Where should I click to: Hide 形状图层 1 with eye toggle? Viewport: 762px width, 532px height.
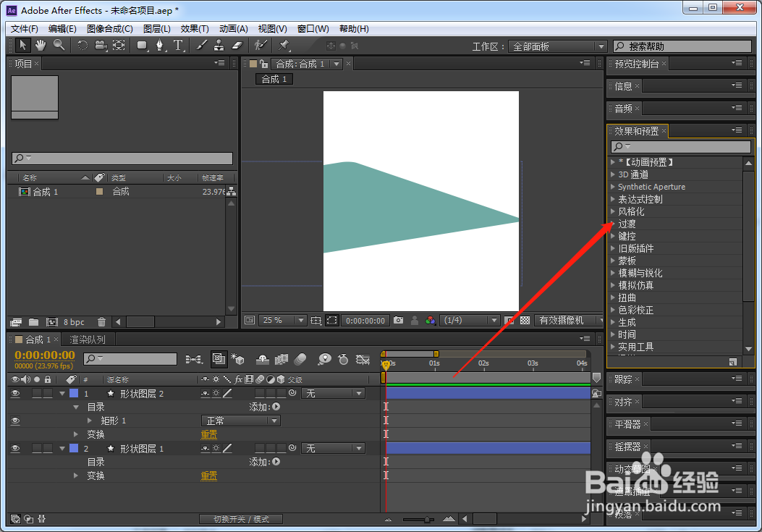(x=15, y=448)
